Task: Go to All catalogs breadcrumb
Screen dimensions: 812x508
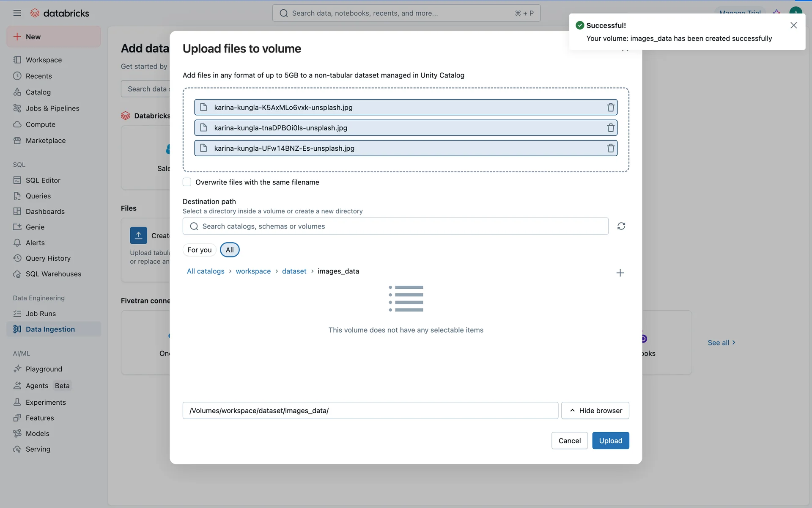Action: coord(206,271)
